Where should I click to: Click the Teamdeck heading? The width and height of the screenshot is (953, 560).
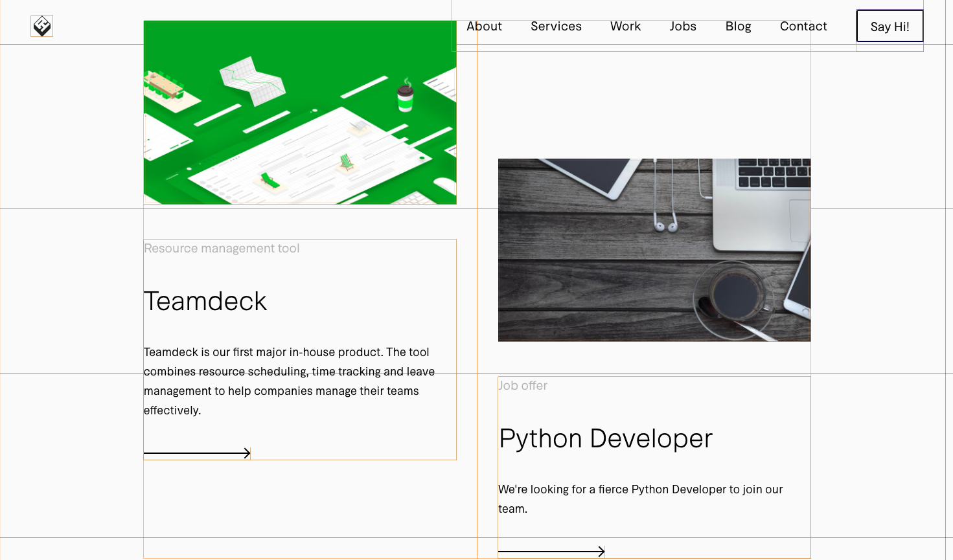tap(205, 301)
